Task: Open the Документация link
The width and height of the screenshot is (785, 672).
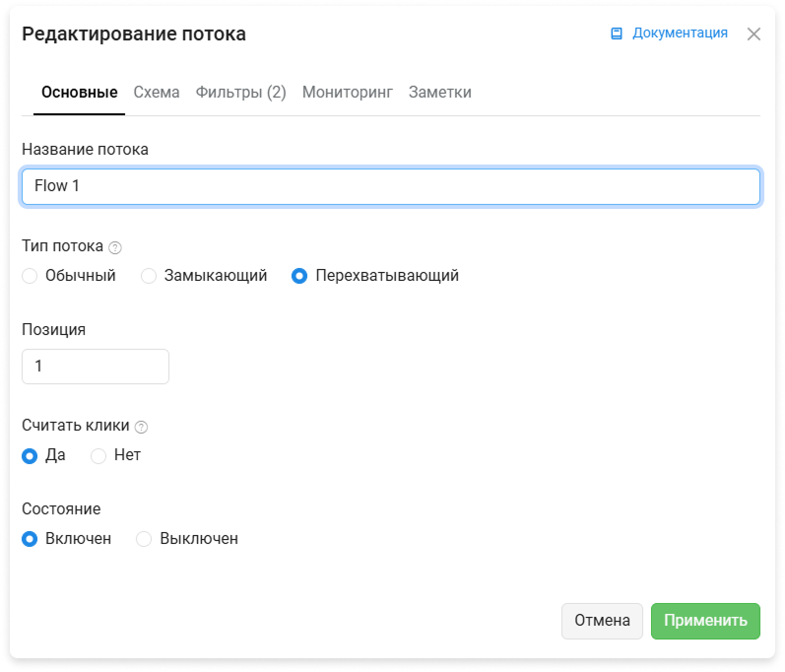Action: (680, 34)
